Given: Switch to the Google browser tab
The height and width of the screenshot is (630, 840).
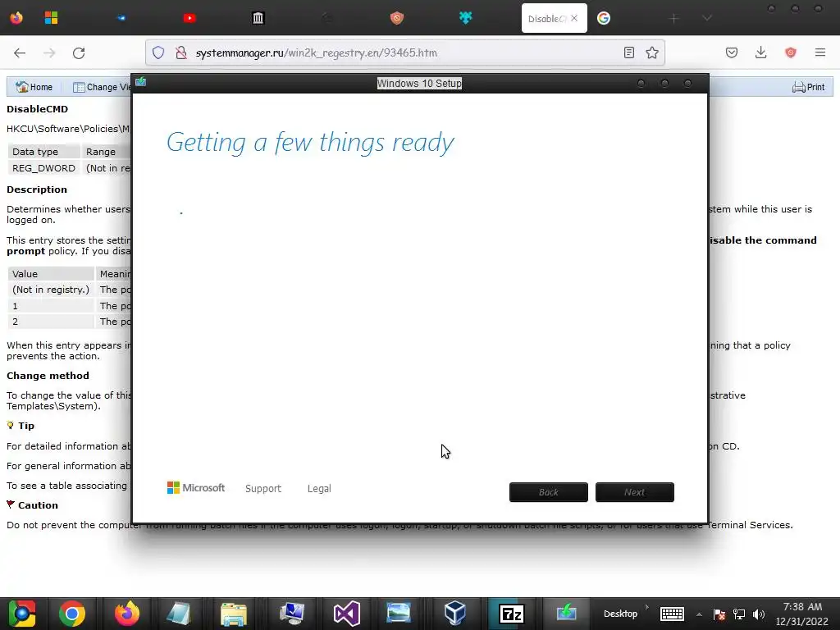Looking at the screenshot, I should (x=603, y=18).
